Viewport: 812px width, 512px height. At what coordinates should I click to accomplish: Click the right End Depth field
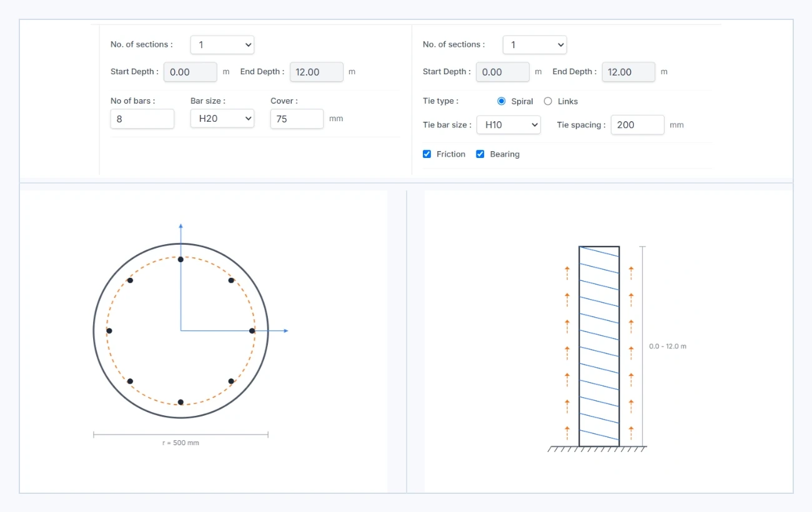629,72
